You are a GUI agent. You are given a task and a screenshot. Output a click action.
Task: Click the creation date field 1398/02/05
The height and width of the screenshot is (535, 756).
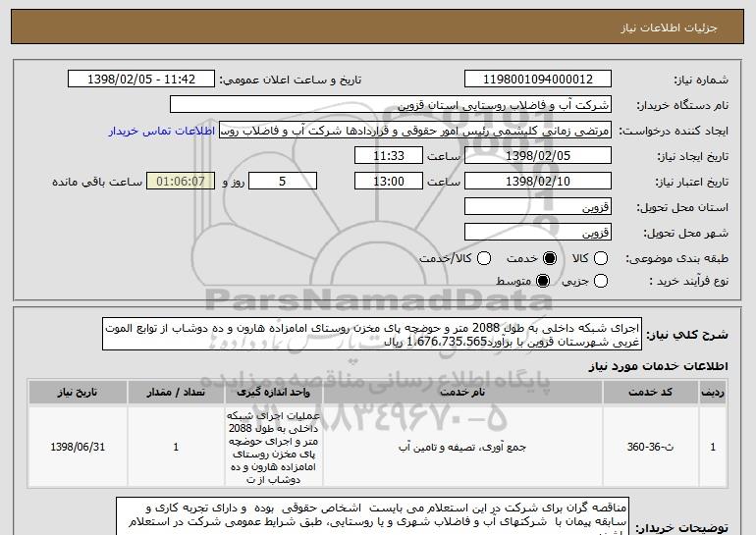(x=538, y=156)
